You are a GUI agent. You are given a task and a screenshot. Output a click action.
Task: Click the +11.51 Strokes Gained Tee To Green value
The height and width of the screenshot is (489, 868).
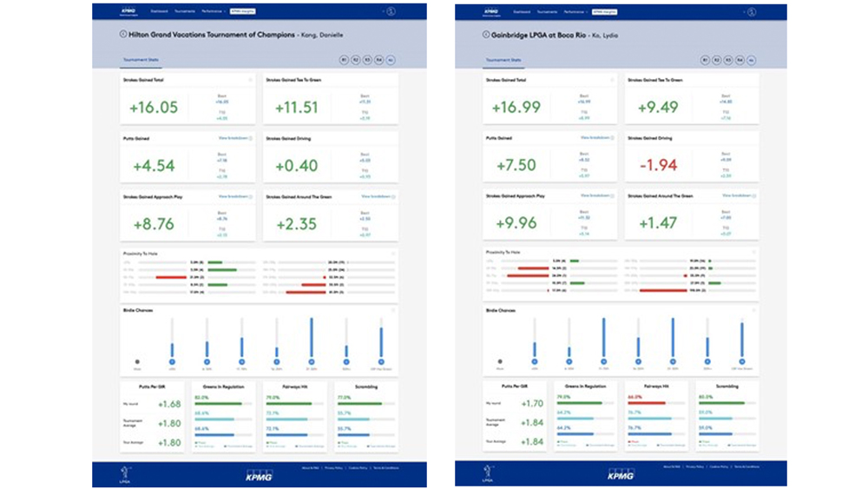pos(297,107)
